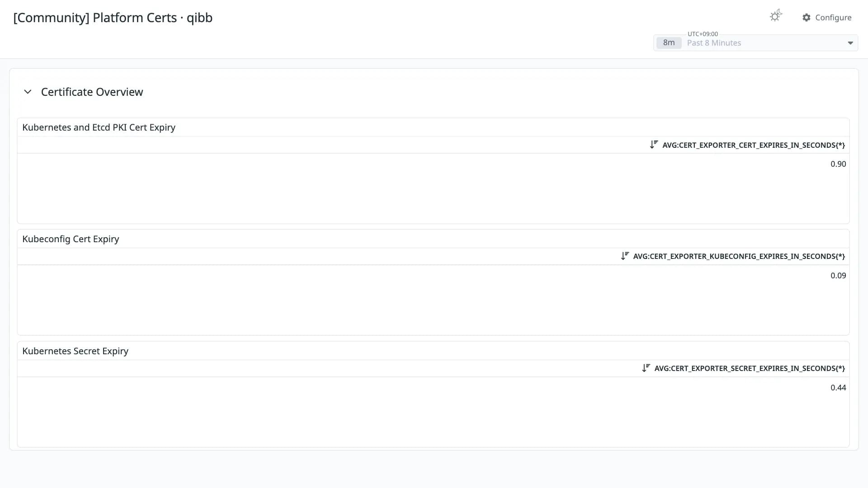Click the Configure gear icon
Viewport: 868px width, 488px height.
point(807,18)
